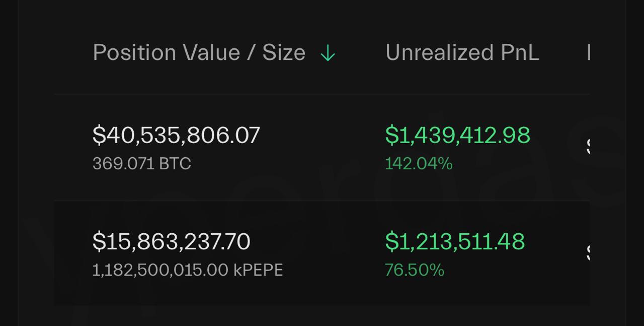Screen dimensions: 644x326
Task: Click the word Size in first header
Action: click(284, 52)
